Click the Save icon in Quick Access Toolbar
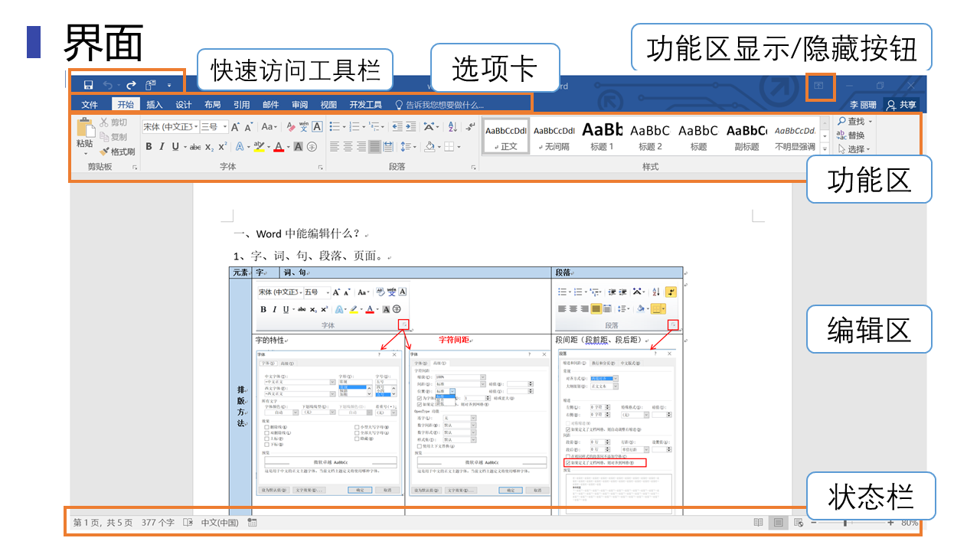The image size is (980, 551). (88, 85)
